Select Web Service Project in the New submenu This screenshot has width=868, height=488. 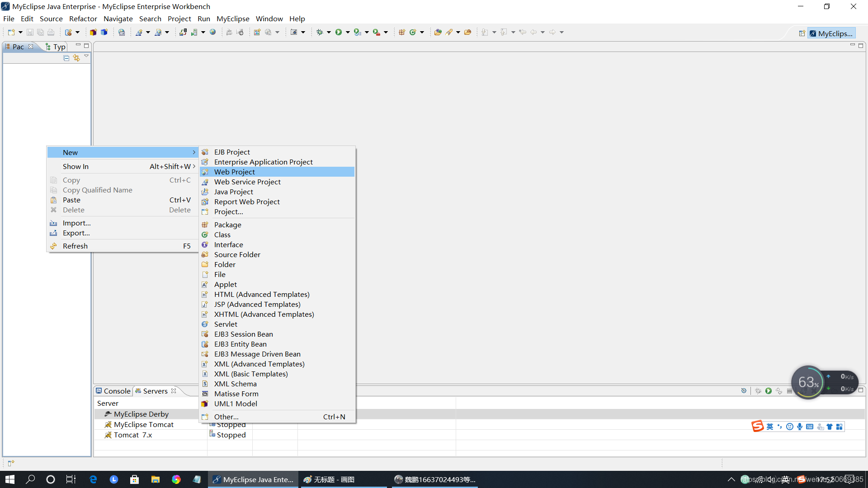coord(277,182)
